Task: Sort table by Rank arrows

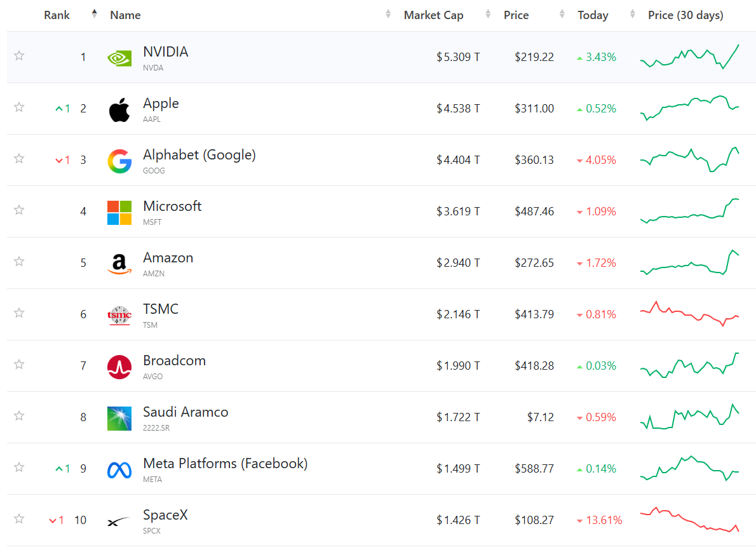Action: [94, 14]
